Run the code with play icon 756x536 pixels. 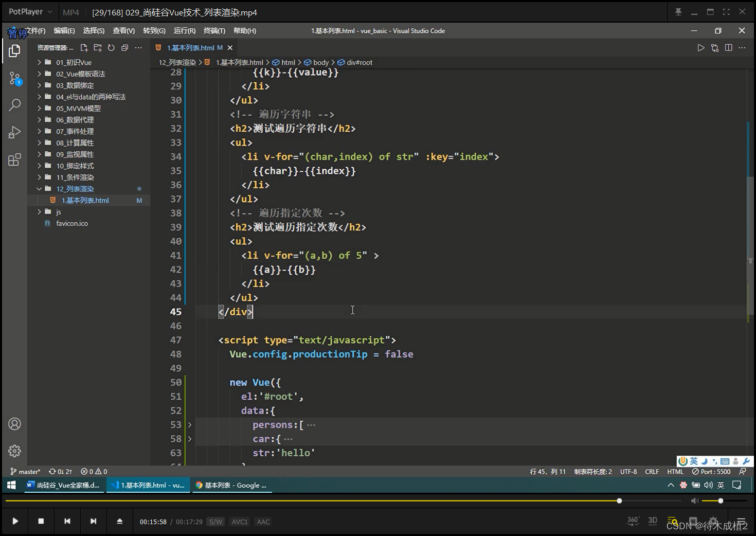[x=701, y=48]
